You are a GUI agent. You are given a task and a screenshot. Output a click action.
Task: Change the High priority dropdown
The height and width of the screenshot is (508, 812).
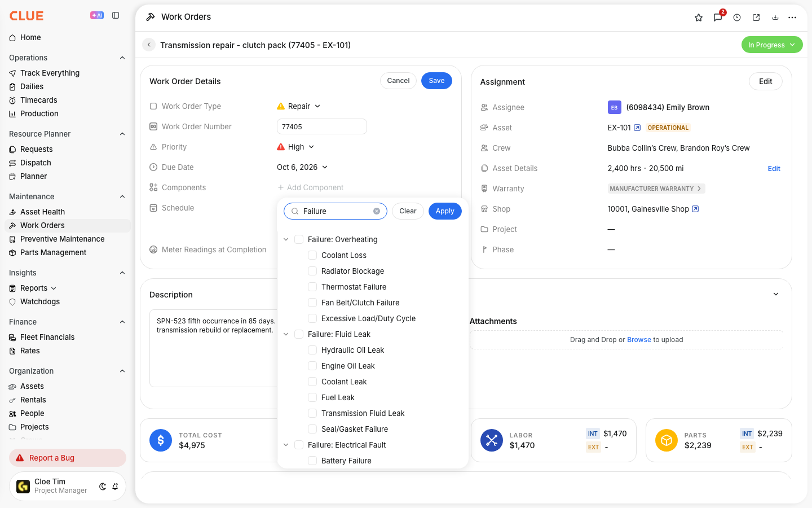pos(295,147)
